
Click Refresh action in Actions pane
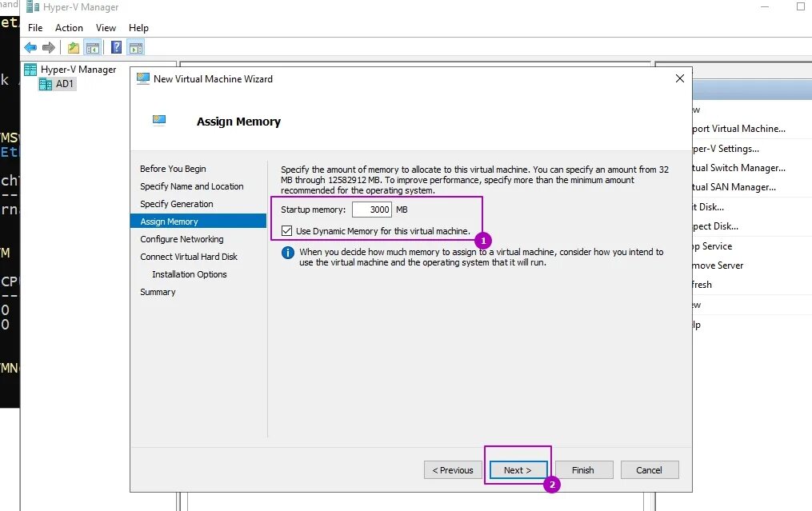702,285
